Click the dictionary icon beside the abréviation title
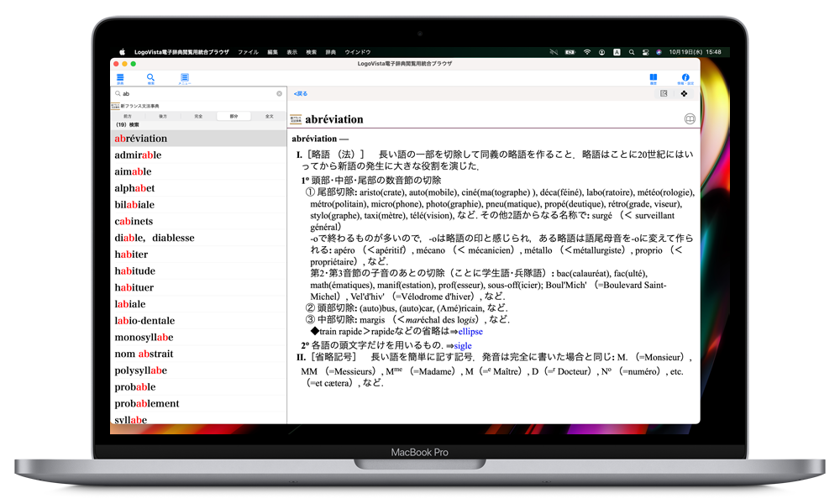 pyautogui.click(x=296, y=119)
